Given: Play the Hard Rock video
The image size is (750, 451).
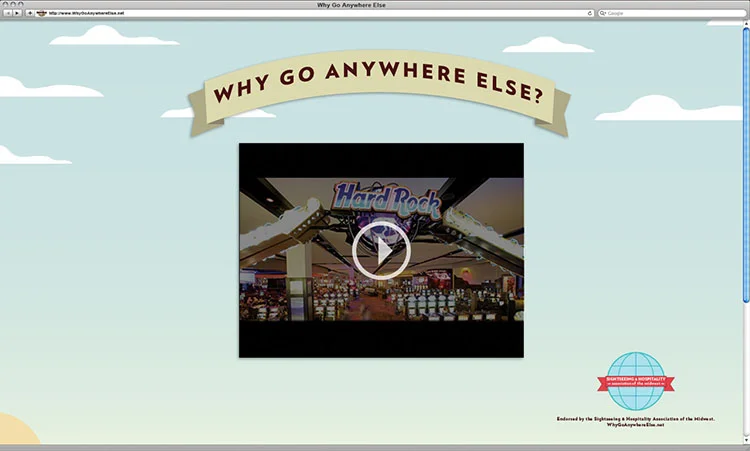Looking at the screenshot, I should [381, 250].
